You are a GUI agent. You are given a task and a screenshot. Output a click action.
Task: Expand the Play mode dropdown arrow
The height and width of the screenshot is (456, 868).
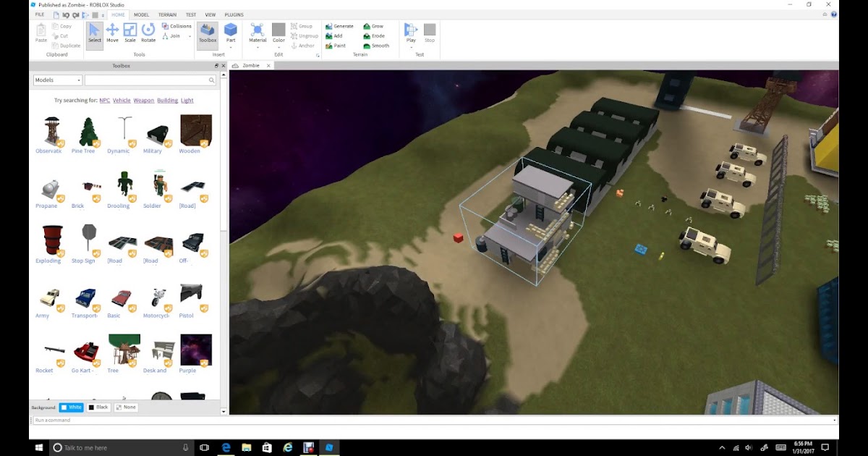tap(411, 48)
